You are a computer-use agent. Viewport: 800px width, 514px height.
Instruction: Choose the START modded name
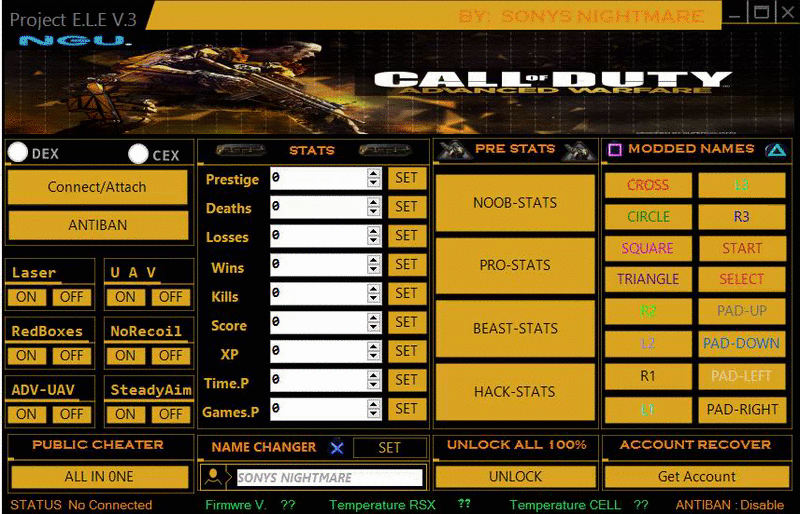click(x=742, y=249)
